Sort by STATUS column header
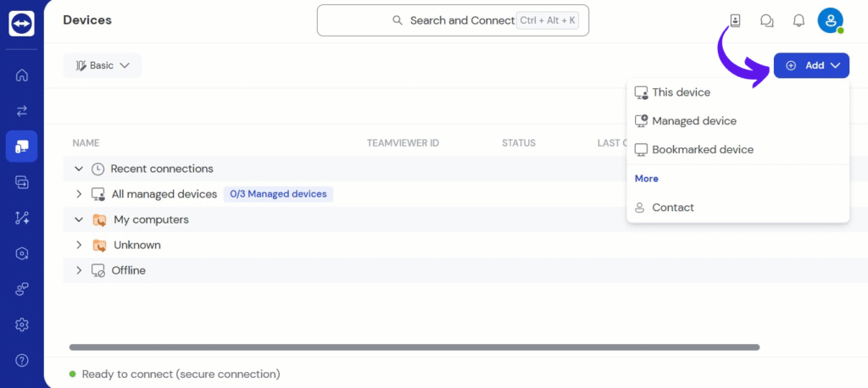This screenshot has width=868, height=388. coord(519,143)
